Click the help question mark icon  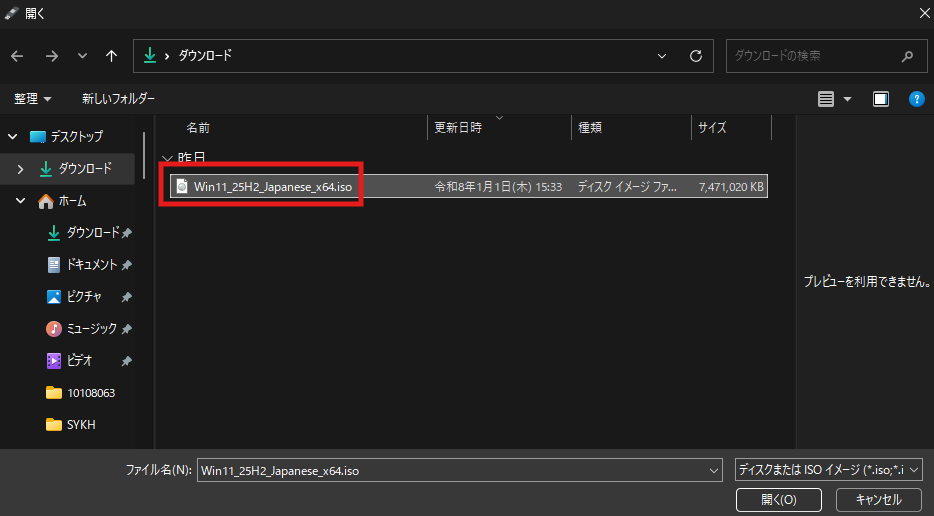(x=915, y=99)
